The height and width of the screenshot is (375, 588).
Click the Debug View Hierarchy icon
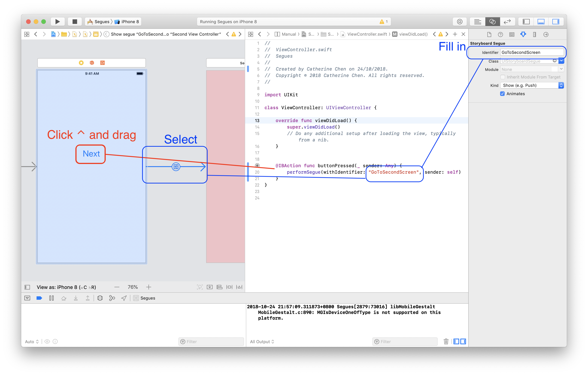(x=100, y=298)
